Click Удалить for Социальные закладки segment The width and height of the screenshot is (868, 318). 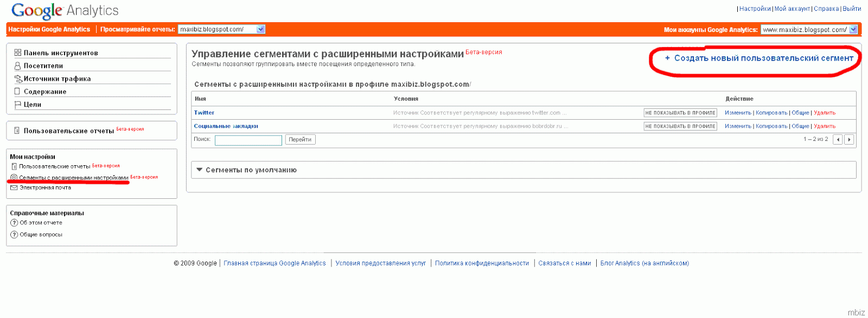[x=825, y=126]
